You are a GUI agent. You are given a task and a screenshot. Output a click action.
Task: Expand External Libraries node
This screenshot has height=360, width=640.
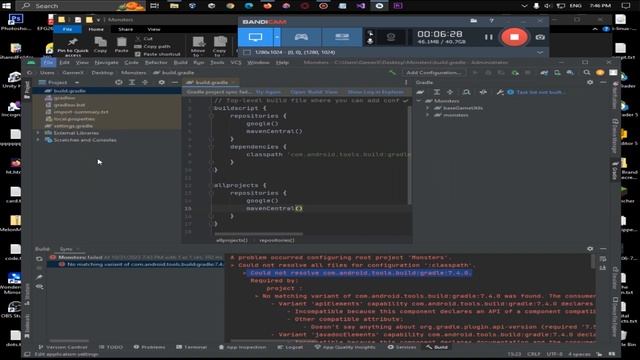(x=38, y=133)
